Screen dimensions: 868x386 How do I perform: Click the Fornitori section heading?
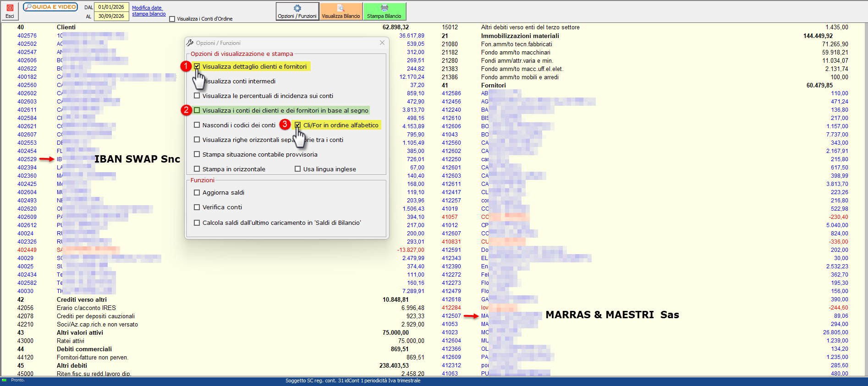pyautogui.click(x=494, y=86)
